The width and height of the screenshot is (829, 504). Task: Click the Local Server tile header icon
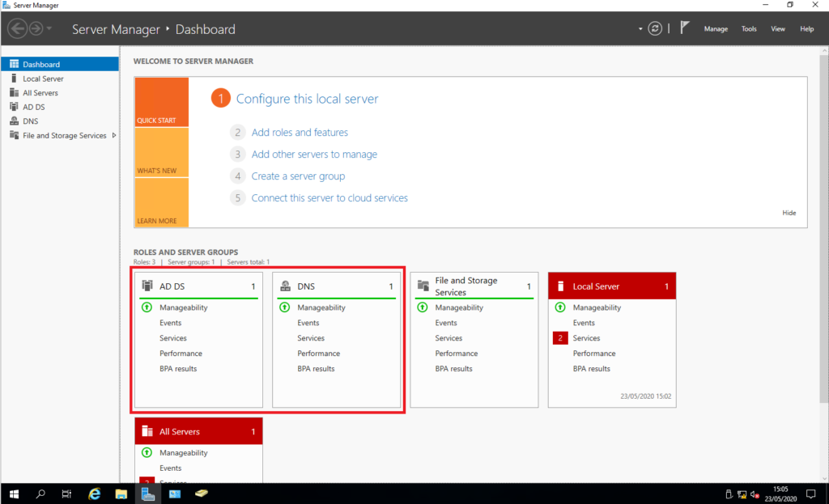[x=560, y=286]
